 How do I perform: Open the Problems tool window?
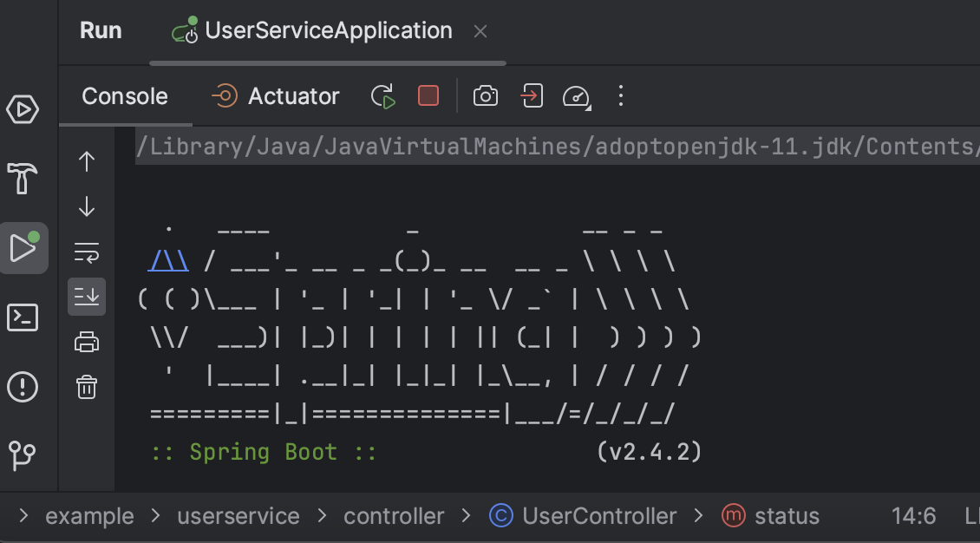click(x=23, y=387)
